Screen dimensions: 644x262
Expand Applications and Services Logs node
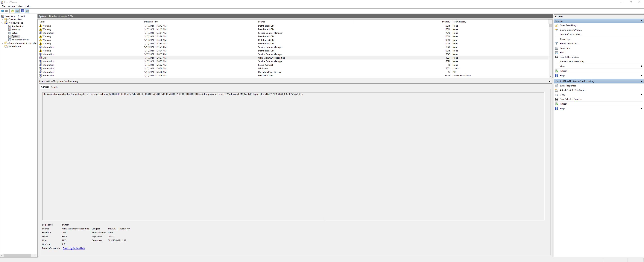pos(2,43)
